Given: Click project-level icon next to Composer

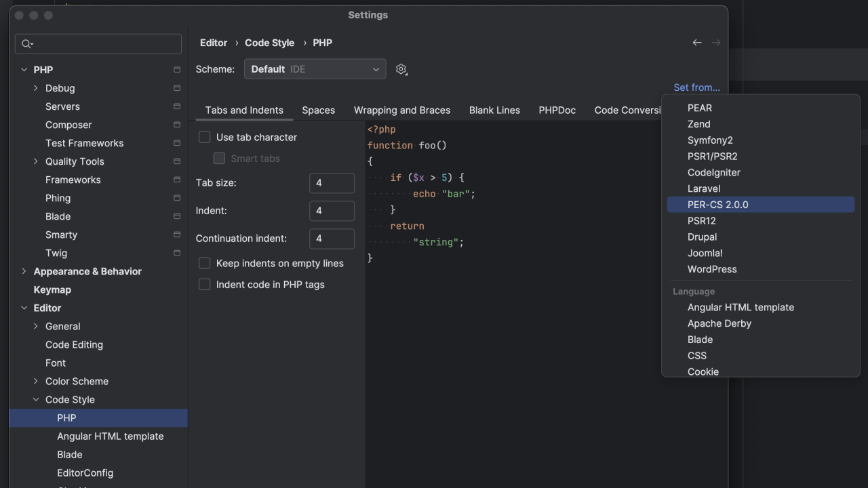Looking at the screenshot, I should coord(177,125).
